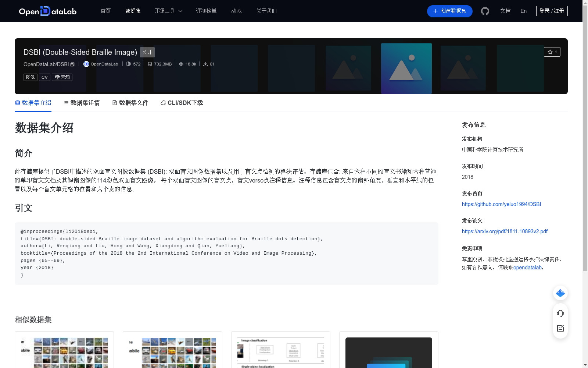
Task: Copy the OpenDataLab/DSBI path icon
Action: tap(72, 64)
